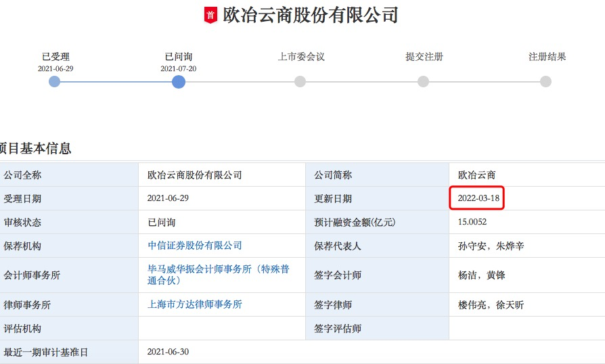Image resolution: width=605 pixels, height=364 pixels.
Task: Click the 评估机构 row label
Action: click(x=22, y=329)
